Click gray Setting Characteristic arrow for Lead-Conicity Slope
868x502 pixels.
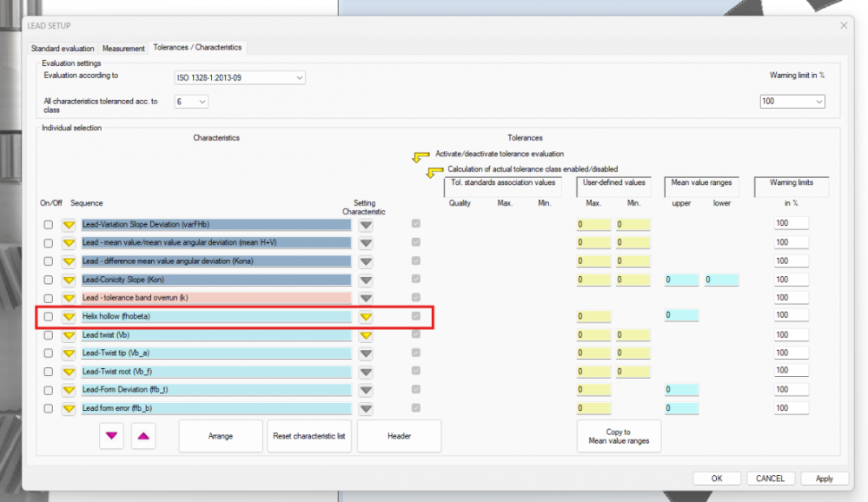[x=366, y=281]
